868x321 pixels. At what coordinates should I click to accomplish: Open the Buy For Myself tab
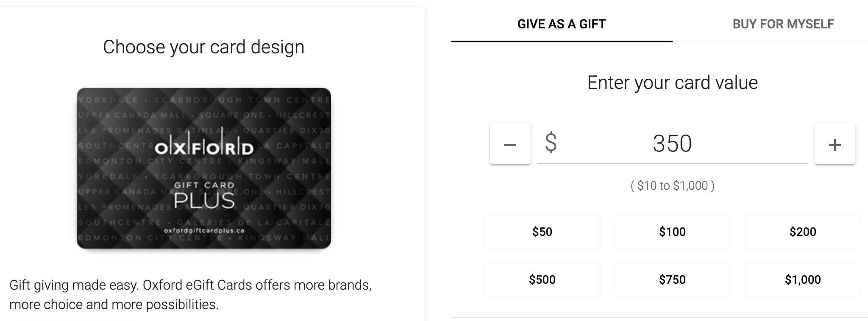[x=783, y=24]
